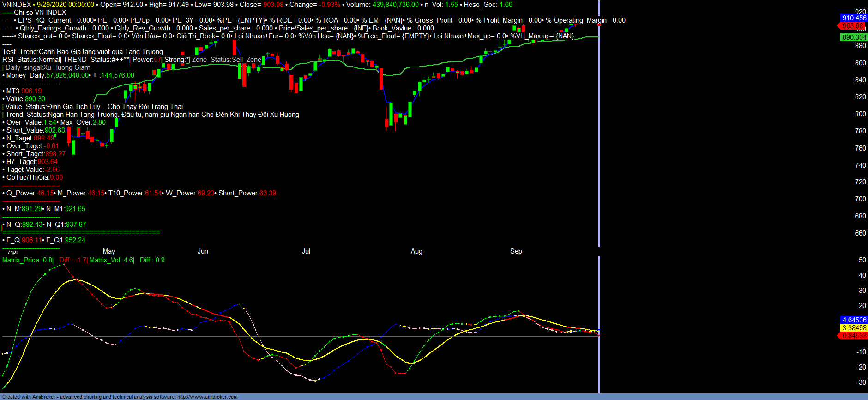Click the 800 level on price axis
Screen dimensions: 868x400
tap(860, 114)
